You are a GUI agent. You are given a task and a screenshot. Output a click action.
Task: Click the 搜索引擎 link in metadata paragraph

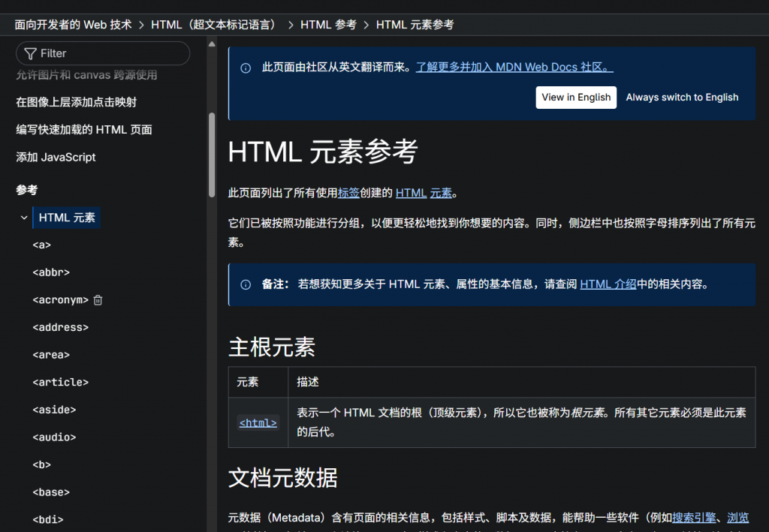point(693,517)
